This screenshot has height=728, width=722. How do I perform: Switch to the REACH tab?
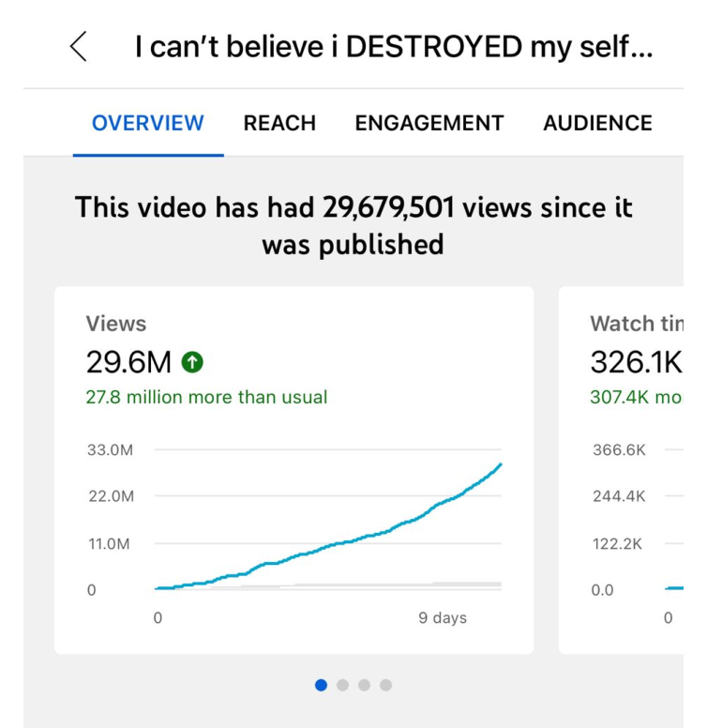tap(279, 123)
